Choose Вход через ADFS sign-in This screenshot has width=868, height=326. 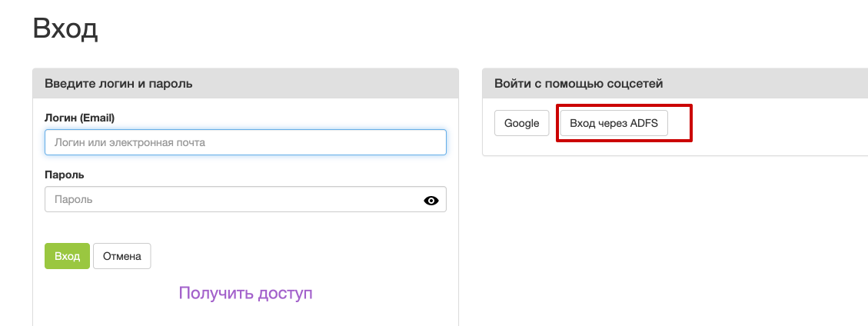click(x=614, y=123)
